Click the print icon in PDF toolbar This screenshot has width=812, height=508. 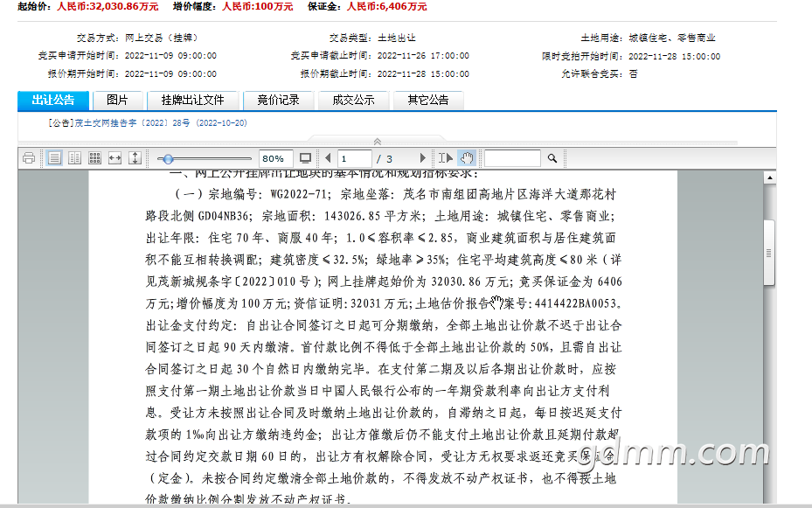[x=29, y=158]
